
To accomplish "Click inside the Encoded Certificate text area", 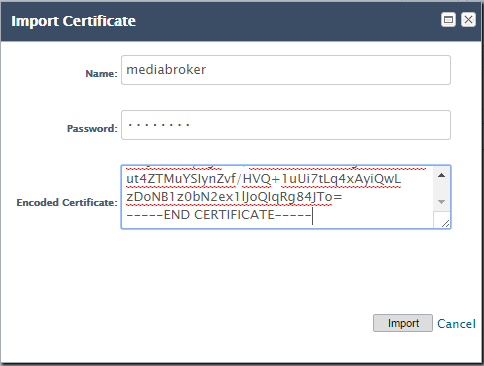I will pos(277,197).
